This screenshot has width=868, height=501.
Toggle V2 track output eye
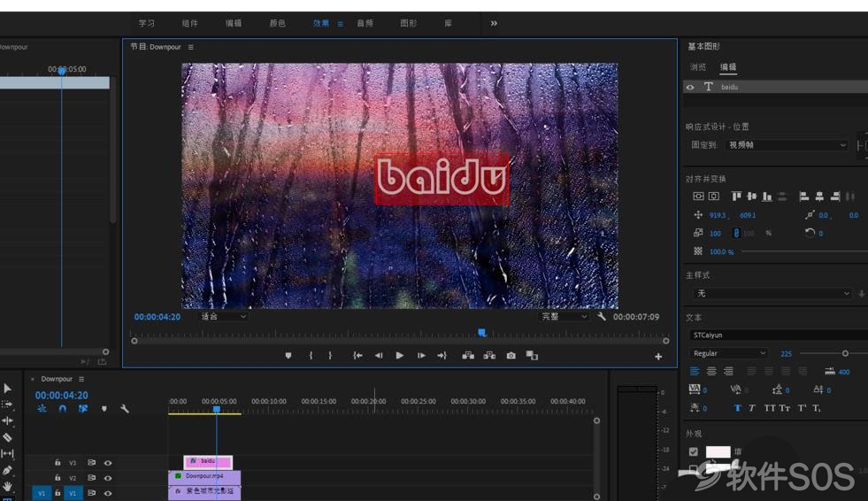pos(108,478)
